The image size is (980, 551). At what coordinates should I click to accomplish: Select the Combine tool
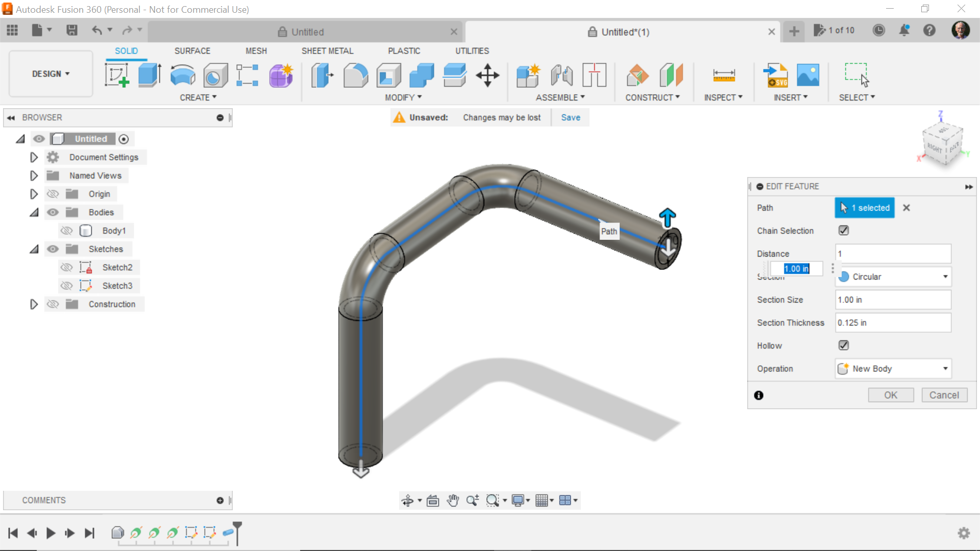(x=422, y=76)
